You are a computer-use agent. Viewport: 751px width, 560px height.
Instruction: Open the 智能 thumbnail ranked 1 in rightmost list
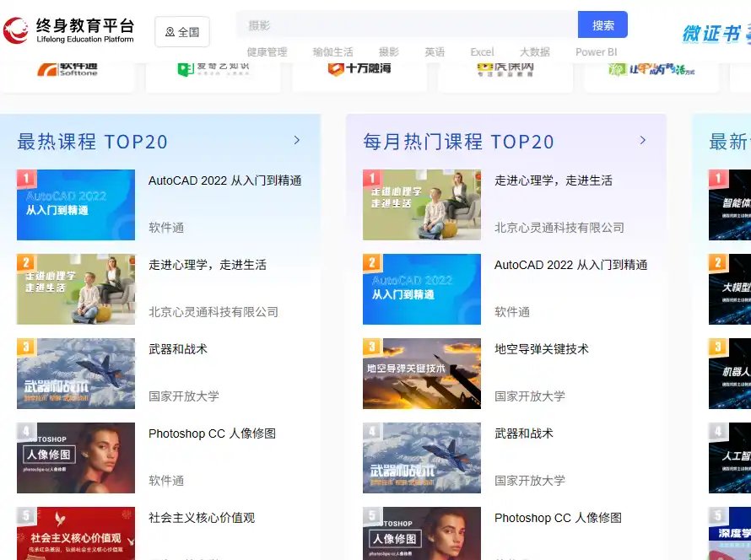click(730, 205)
